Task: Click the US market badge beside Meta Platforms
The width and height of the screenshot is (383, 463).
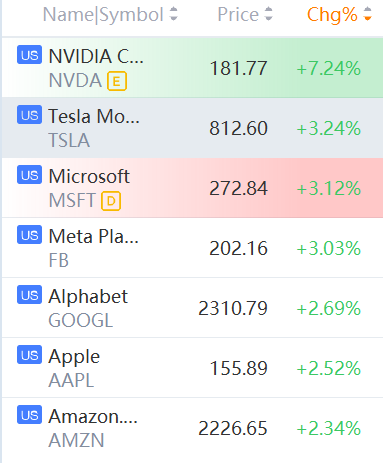Action: pyautogui.click(x=29, y=235)
